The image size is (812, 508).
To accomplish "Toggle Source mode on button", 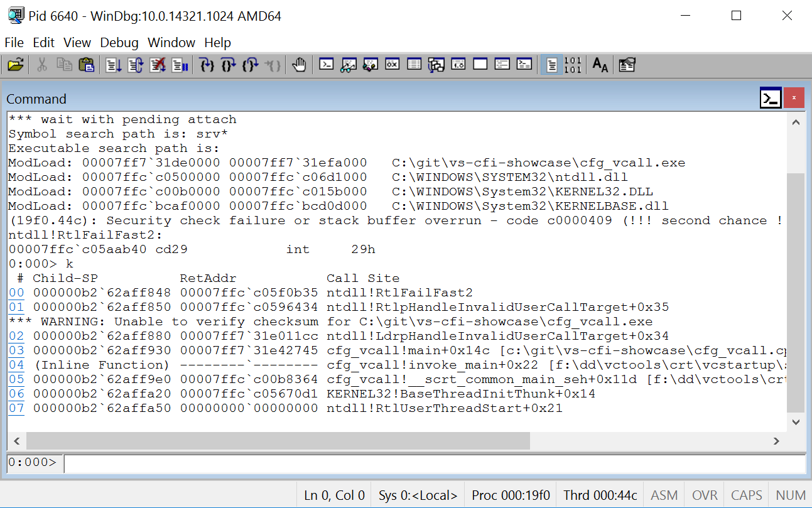I will (x=551, y=65).
